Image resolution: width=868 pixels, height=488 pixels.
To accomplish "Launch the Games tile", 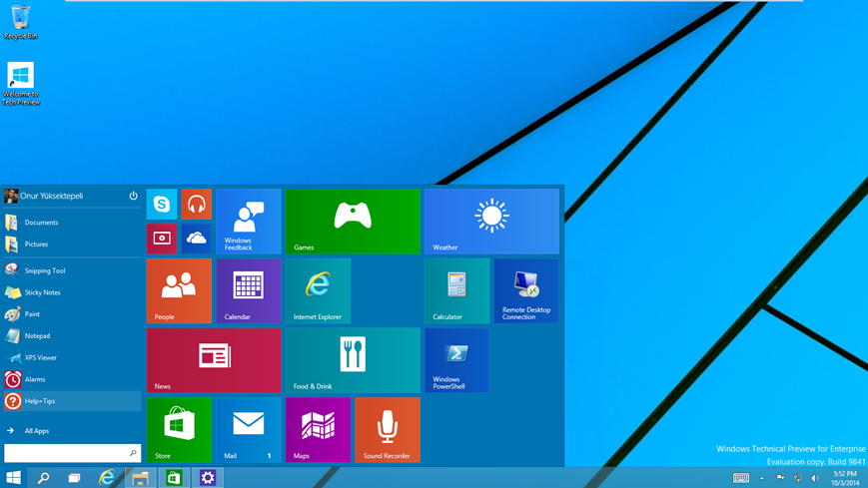I will tap(353, 222).
